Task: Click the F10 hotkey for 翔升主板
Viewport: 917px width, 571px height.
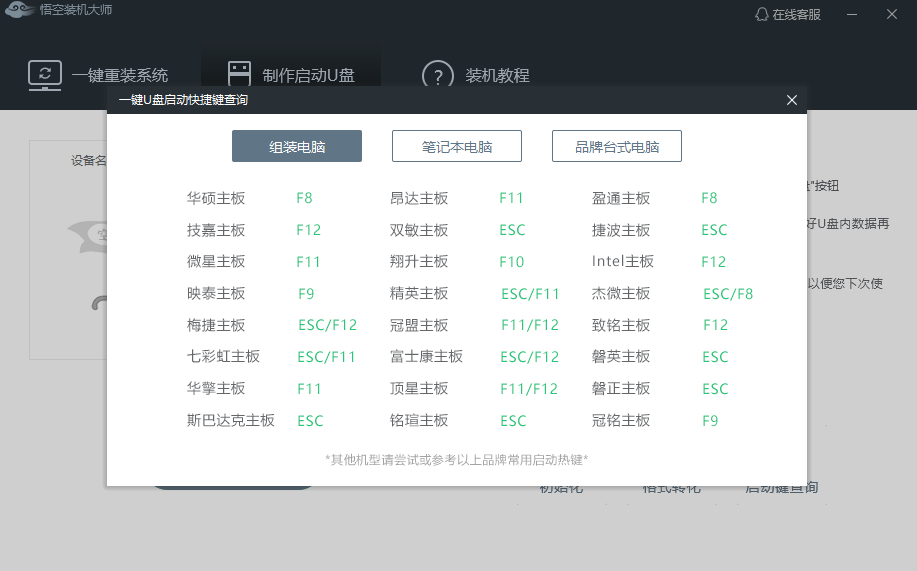Action: pos(512,262)
